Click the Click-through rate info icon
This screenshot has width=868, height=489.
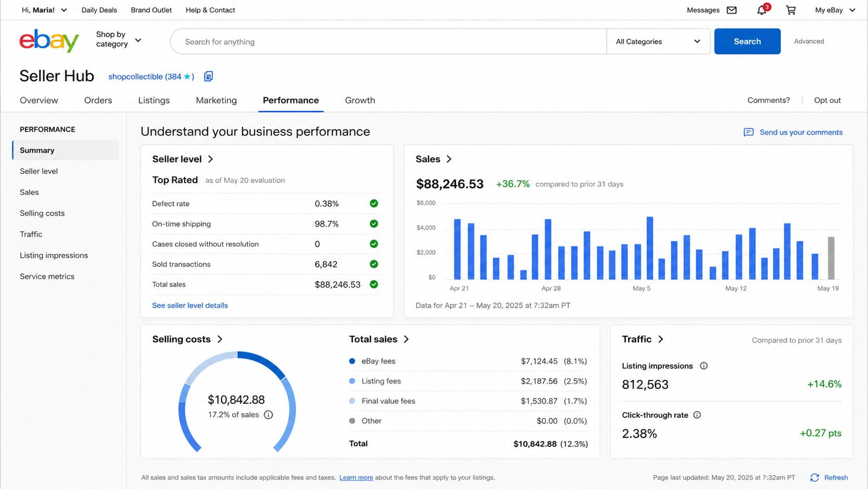pos(697,415)
